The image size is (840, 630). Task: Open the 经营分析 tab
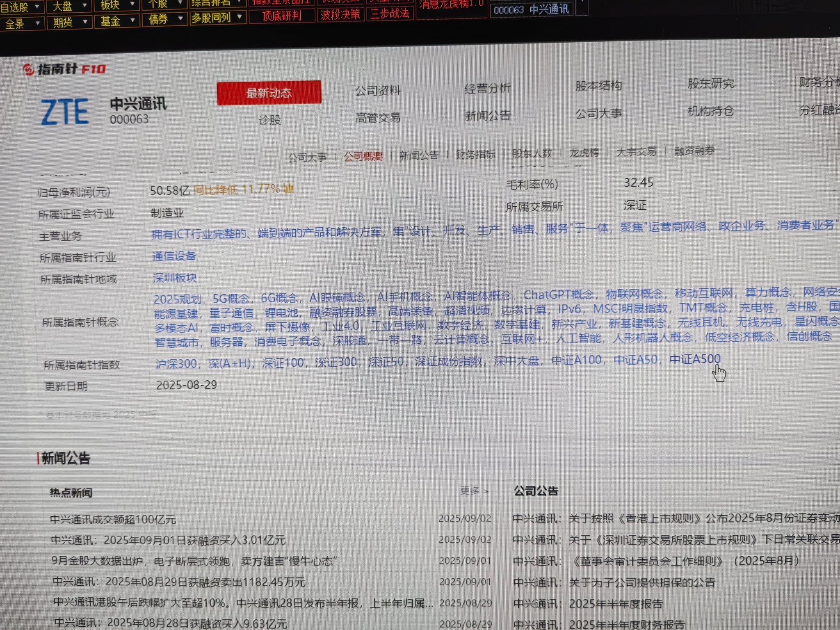(487, 88)
